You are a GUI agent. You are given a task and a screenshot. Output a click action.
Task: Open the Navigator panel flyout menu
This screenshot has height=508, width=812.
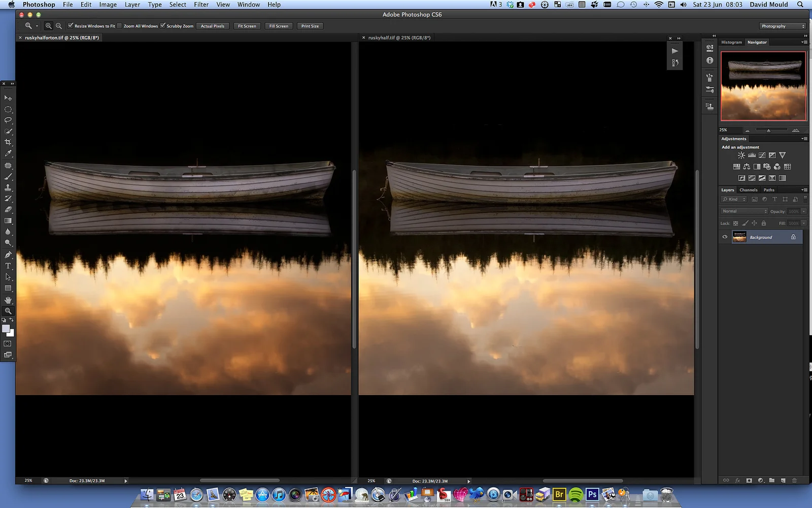(x=804, y=42)
